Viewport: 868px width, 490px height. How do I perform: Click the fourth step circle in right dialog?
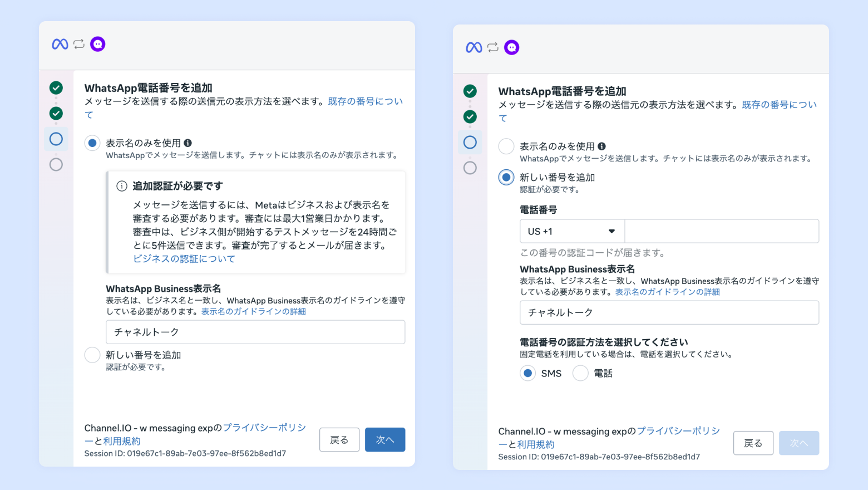tap(470, 168)
